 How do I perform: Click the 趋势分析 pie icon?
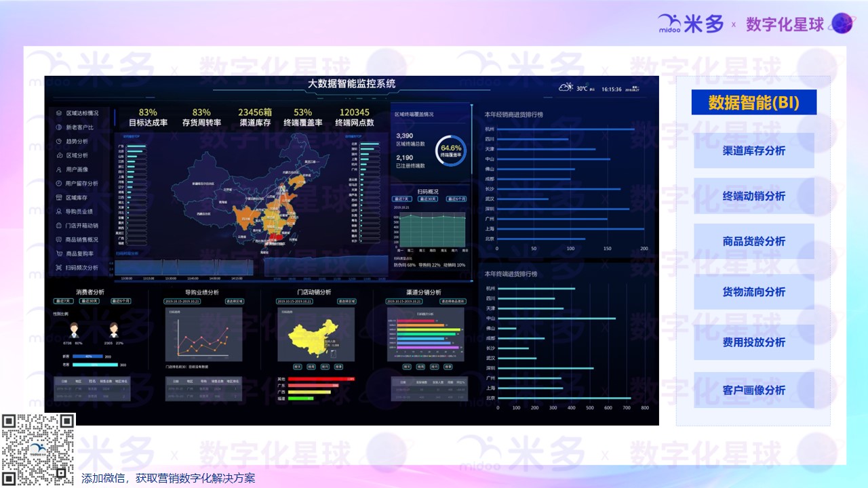tap(59, 141)
